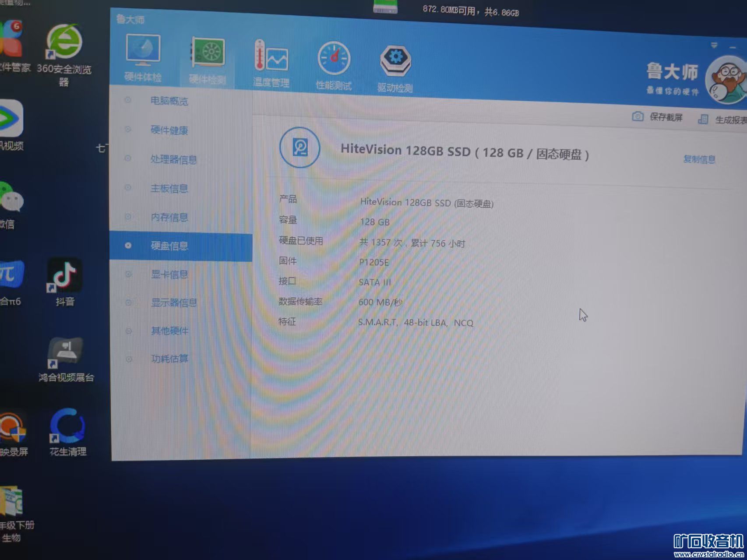This screenshot has width=747, height=560.
Task: Click the 产品 HiteVision 128GB SSD (固态硬盘) value
Action: tap(426, 203)
